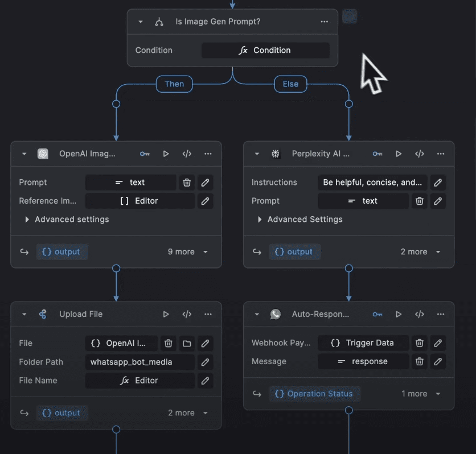This screenshot has width=476, height=454.
Task: Edit the Message field
Action: (438, 361)
